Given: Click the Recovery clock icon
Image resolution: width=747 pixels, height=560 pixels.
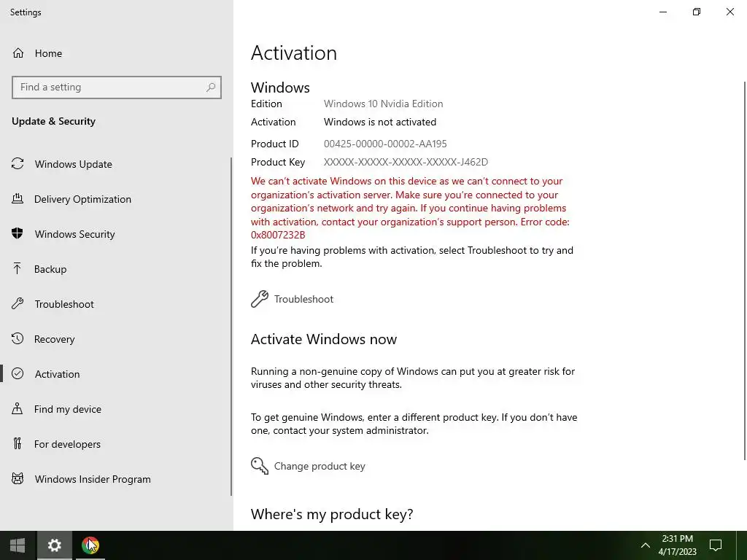Looking at the screenshot, I should (18, 338).
